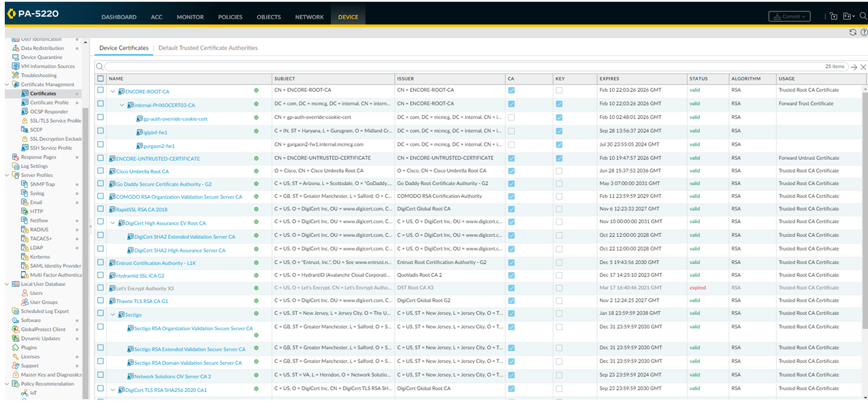Open OCSP Responder icon
Image resolution: width=868 pixels, height=403 pixels.
25,112
